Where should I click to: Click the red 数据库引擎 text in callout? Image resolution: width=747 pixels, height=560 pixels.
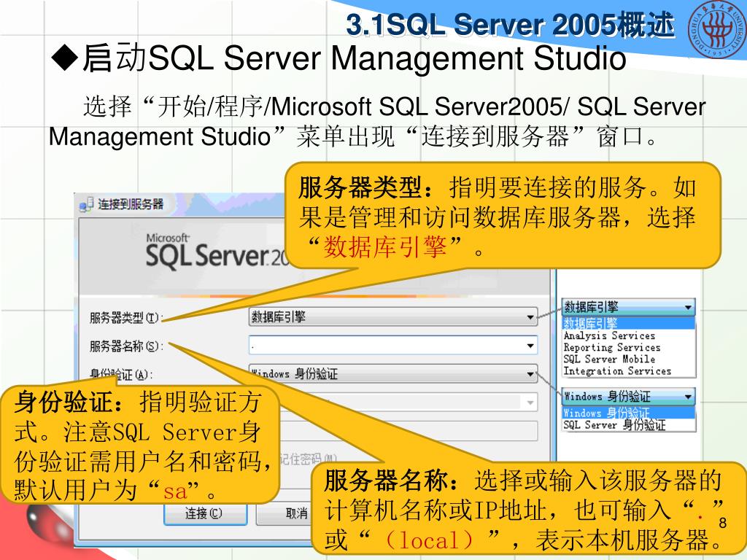(x=385, y=246)
